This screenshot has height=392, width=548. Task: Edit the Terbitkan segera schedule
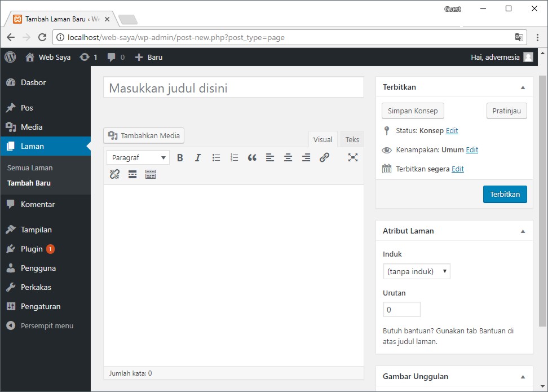click(x=457, y=169)
